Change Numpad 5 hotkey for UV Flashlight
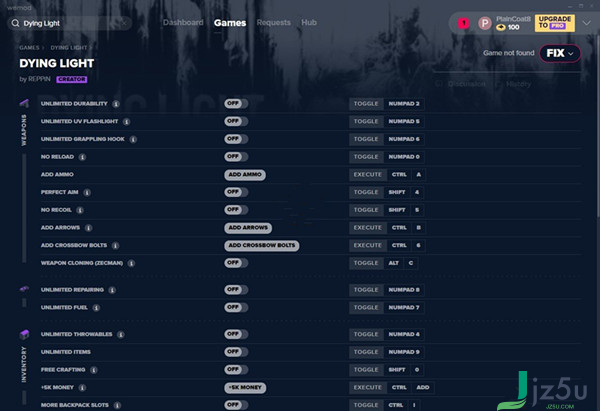Viewport: 600px width, 411px height. (404, 121)
